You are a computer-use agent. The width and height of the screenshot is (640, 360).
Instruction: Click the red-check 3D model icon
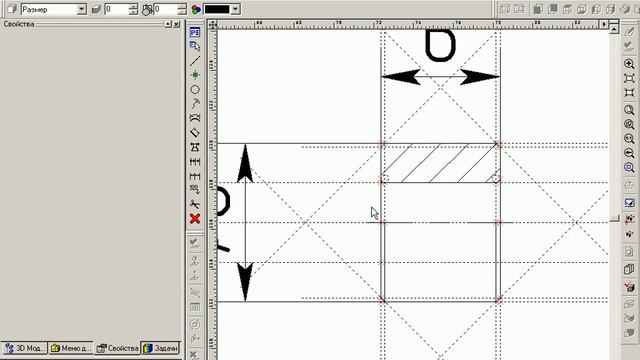pos(629,287)
